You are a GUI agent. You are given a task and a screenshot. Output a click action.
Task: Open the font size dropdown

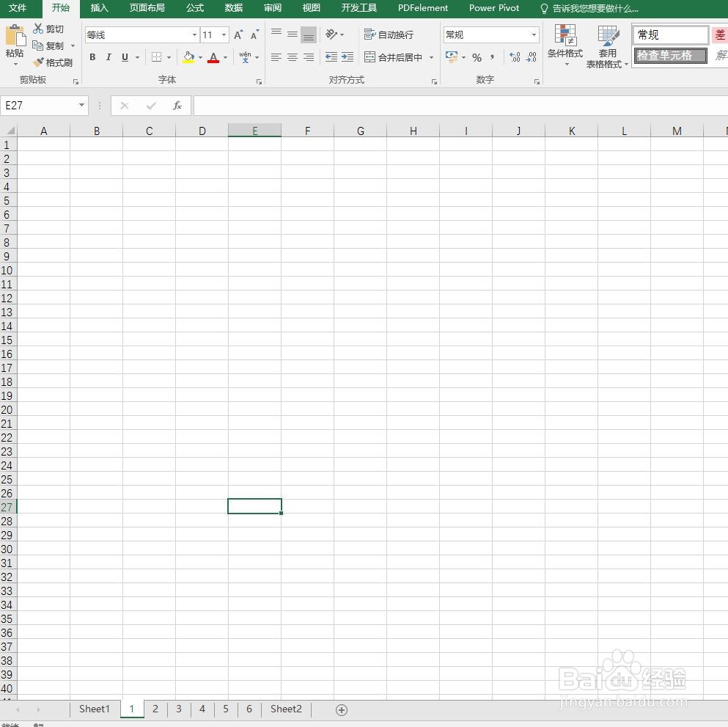[x=224, y=34]
